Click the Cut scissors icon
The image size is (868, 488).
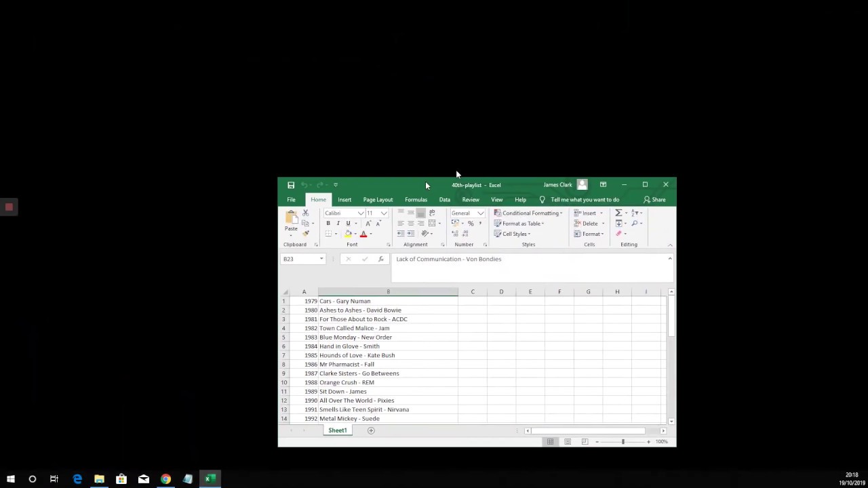coord(305,213)
